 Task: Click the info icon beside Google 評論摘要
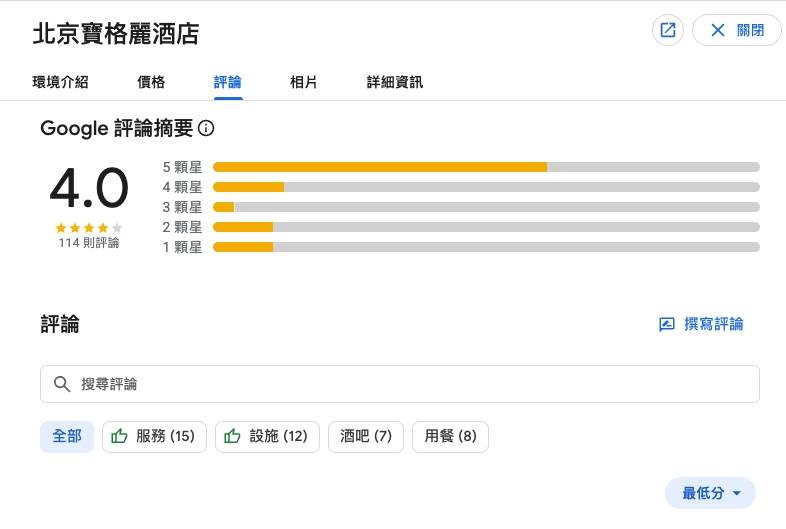tap(207, 128)
